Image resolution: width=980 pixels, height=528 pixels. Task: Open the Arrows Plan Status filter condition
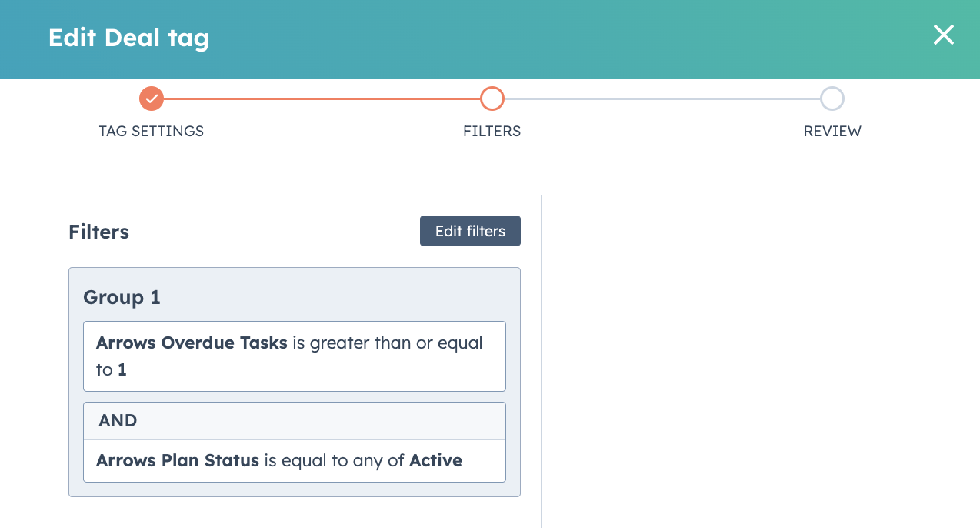[x=295, y=461]
